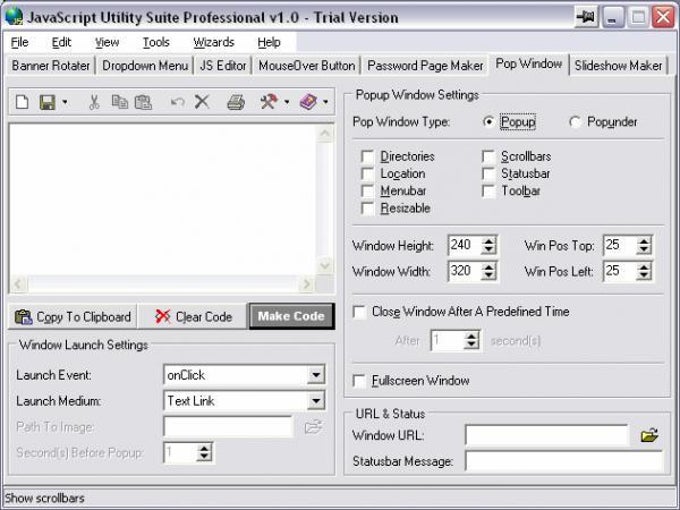This screenshot has height=510, width=680.
Task: Click the horizontal scrollbar right arrow
Action: (x=307, y=284)
